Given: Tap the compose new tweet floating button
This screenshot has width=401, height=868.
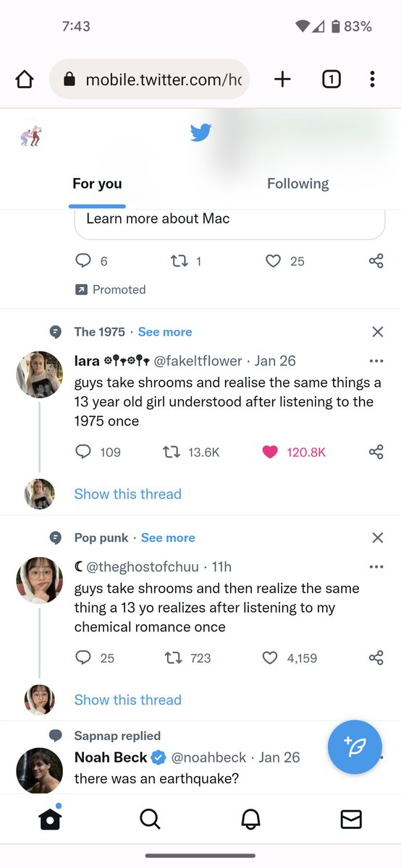Looking at the screenshot, I should 355,748.
